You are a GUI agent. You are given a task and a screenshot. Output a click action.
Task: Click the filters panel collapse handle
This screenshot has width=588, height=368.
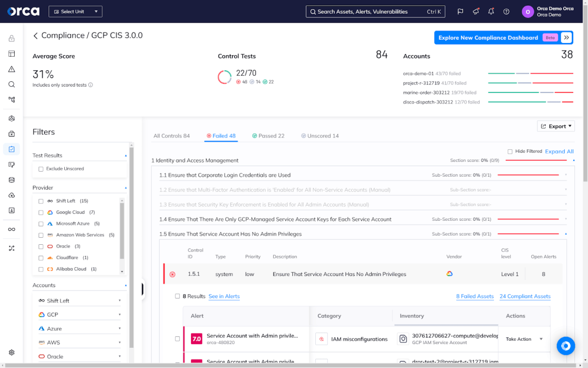(143, 289)
